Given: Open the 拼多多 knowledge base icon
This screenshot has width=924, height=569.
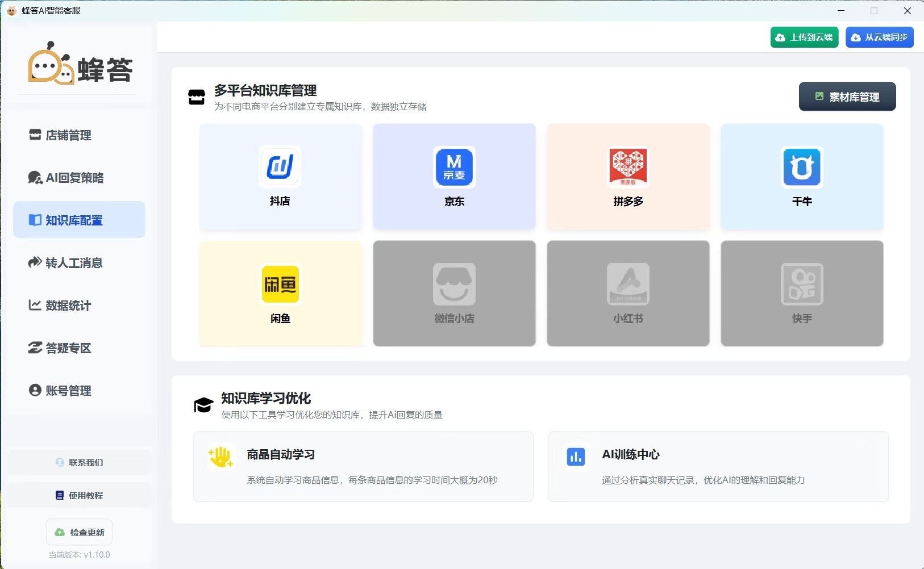Looking at the screenshot, I should (628, 167).
